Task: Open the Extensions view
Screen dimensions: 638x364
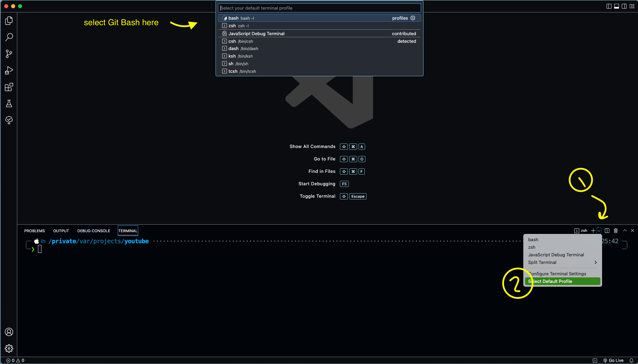Action: click(9, 87)
